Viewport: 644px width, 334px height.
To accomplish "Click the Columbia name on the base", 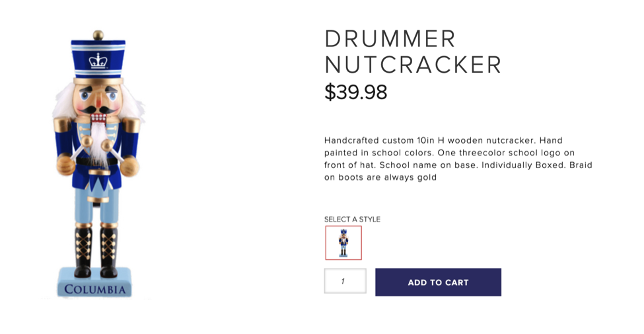I will coord(95,290).
